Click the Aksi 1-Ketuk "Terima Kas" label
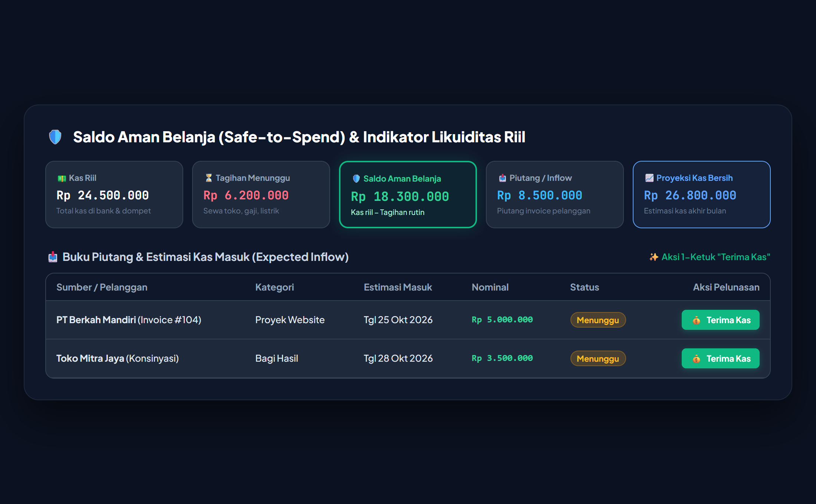 716,257
